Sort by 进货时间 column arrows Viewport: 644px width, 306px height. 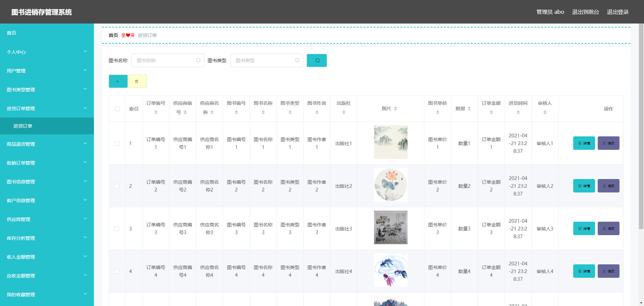[x=518, y=112]
